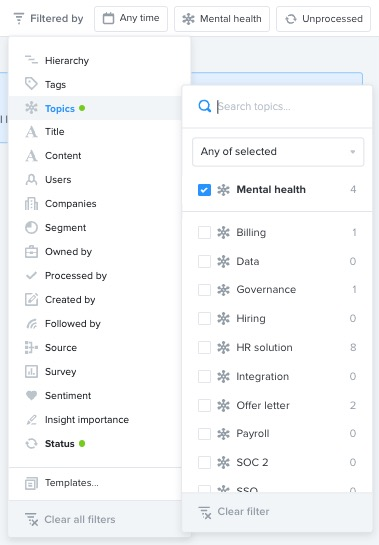
Task: Select the Owned by briefcase icon
Action: [x=31, y=251]
